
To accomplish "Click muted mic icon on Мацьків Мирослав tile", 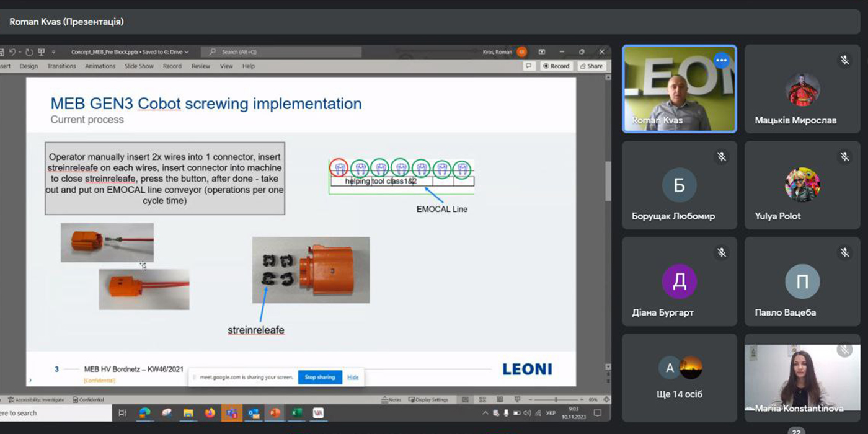I will [844, 60].
